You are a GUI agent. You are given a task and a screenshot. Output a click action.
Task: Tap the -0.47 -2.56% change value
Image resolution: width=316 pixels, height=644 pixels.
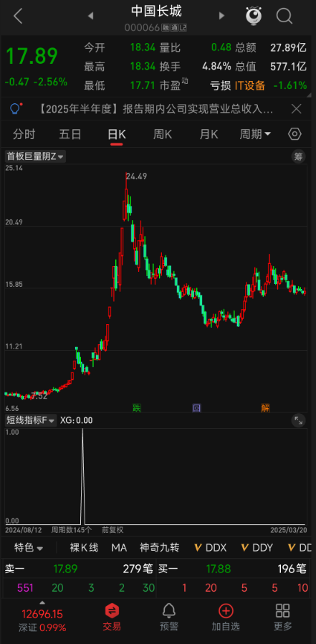pos(36,82)
